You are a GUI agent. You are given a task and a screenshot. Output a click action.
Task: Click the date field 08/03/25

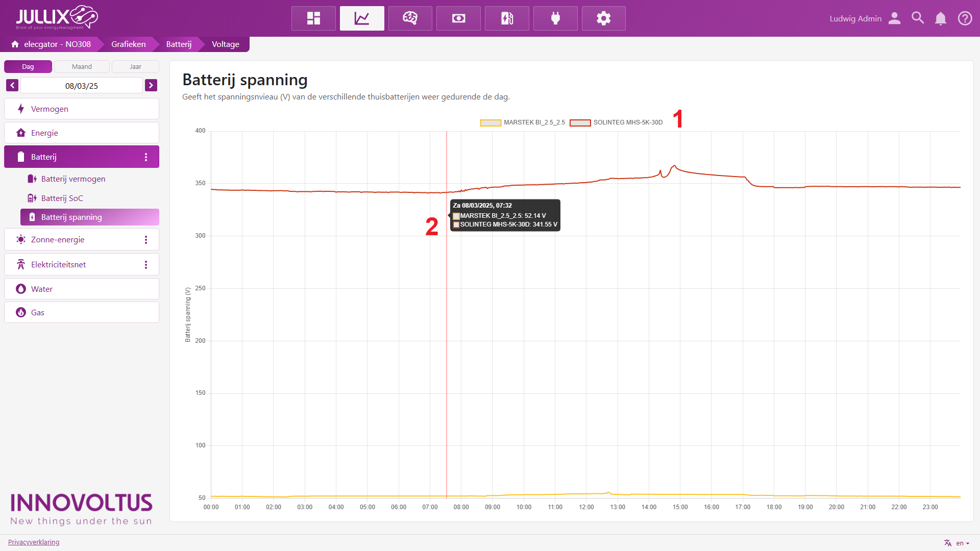(82, 86)
